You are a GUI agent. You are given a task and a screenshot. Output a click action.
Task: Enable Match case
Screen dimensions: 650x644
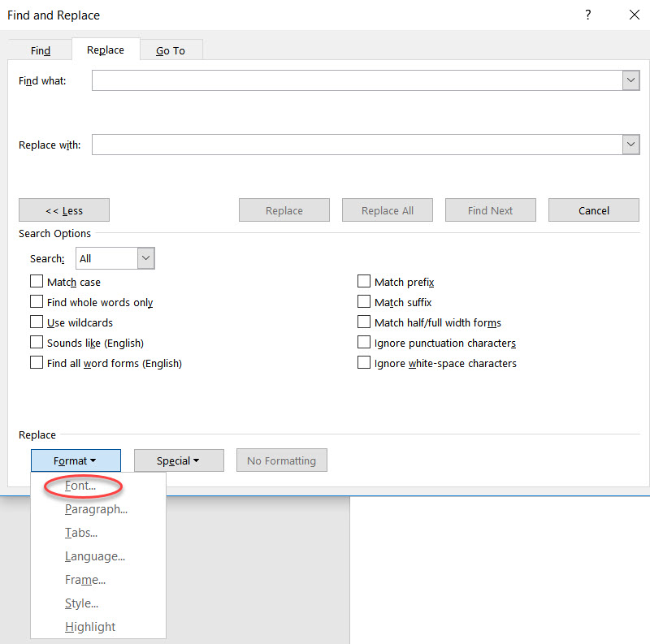coord(37,281)
